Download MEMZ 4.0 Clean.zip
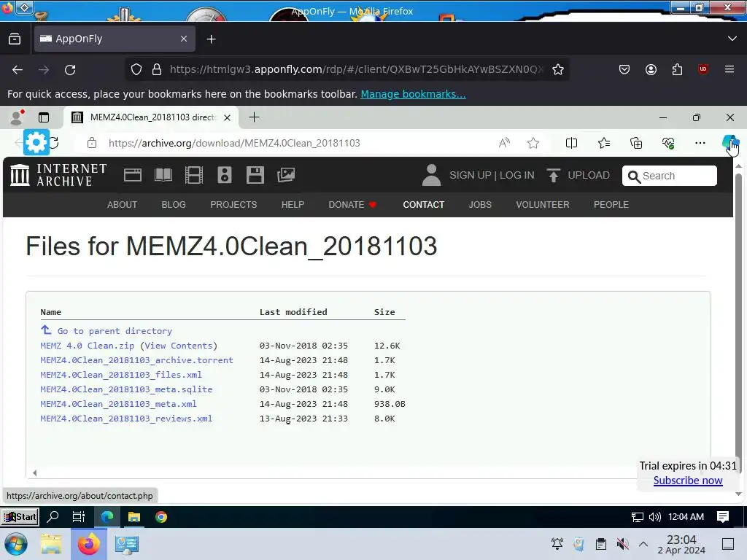Image resolution: width=747 pixels, height=560 pixels. [x=88, y=346]
